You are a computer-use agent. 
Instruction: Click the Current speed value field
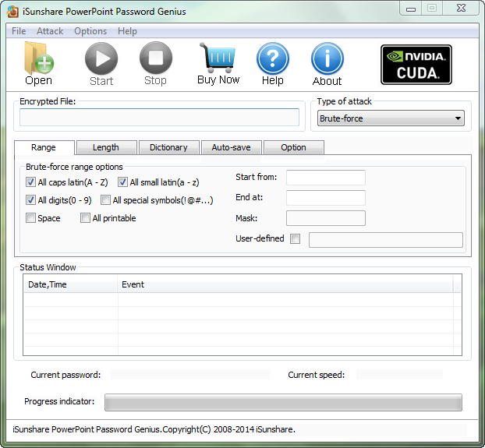click(x=399, y=375)
